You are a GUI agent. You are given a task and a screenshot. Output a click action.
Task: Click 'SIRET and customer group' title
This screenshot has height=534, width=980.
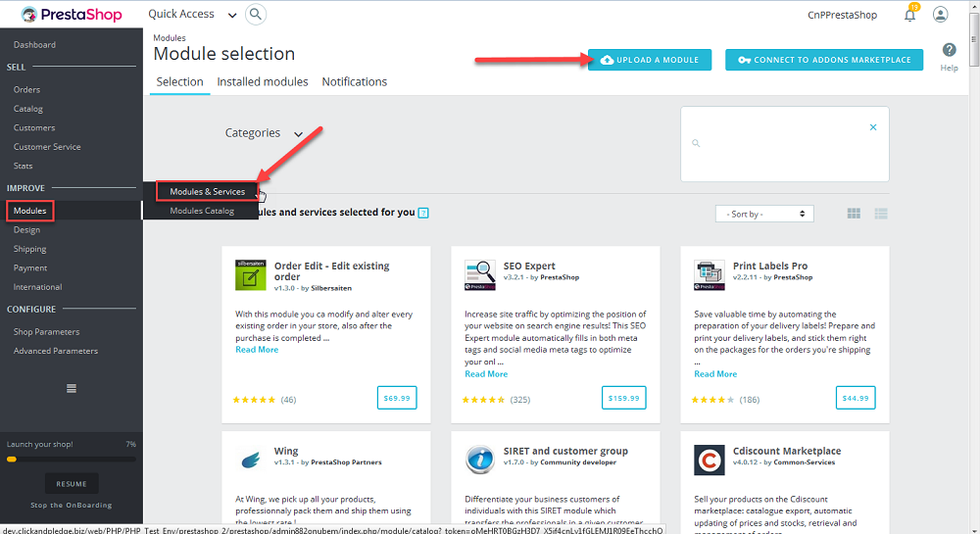565,451
